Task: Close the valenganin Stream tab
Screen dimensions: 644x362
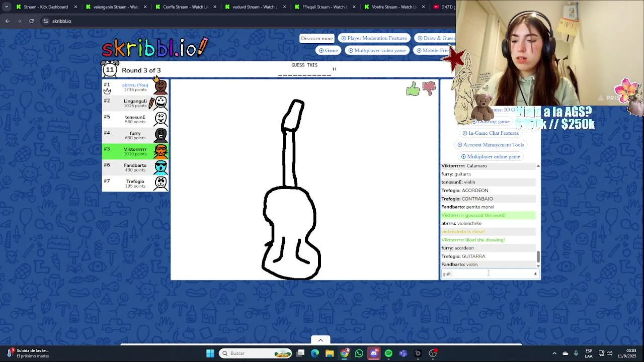Action: 145,7
